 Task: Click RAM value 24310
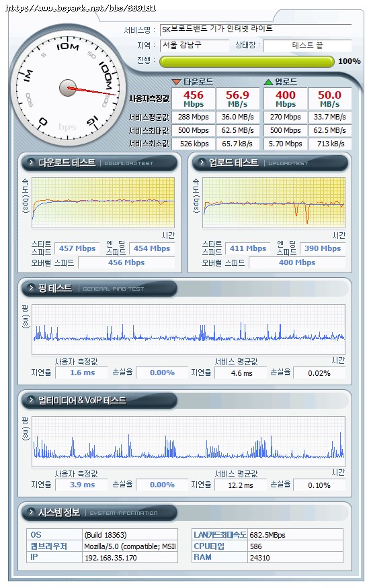296,558
